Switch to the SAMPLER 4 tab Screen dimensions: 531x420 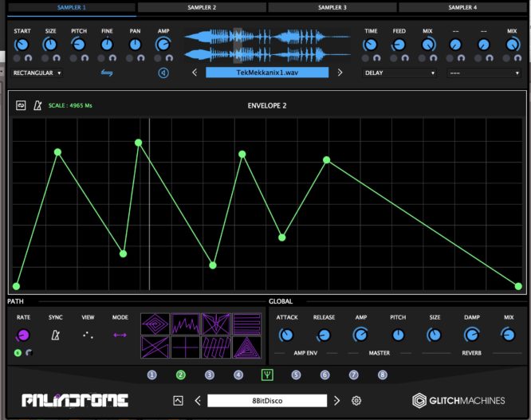pos(462,7)
